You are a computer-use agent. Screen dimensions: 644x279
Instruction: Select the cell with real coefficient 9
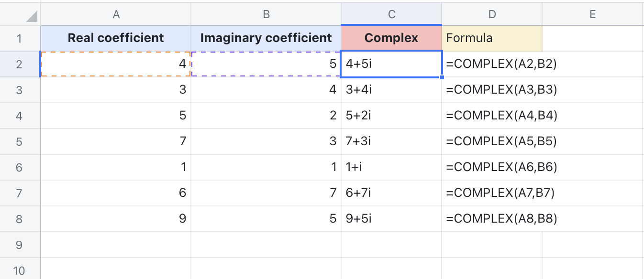(116, 218)
